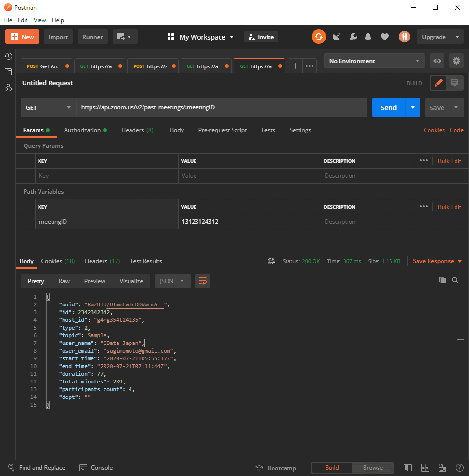Open the response Test Results tab
This screenshot has height=476, width=469.
[146, 261]
